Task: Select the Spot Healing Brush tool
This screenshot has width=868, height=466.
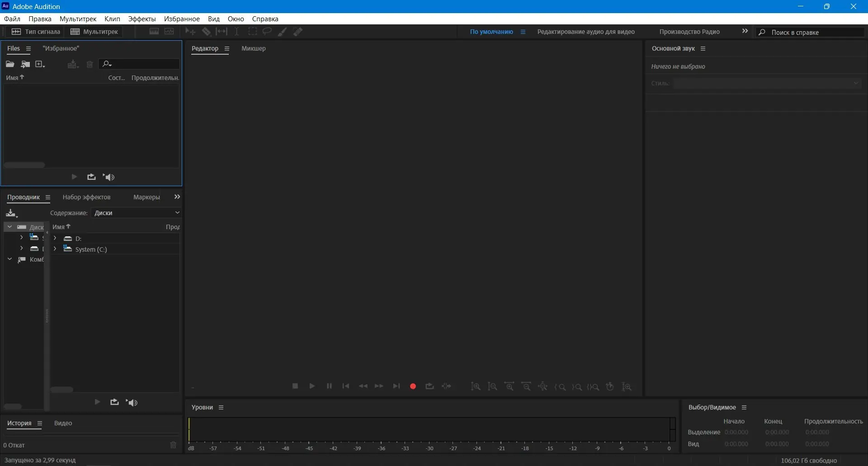Action: tap(297, 32)
